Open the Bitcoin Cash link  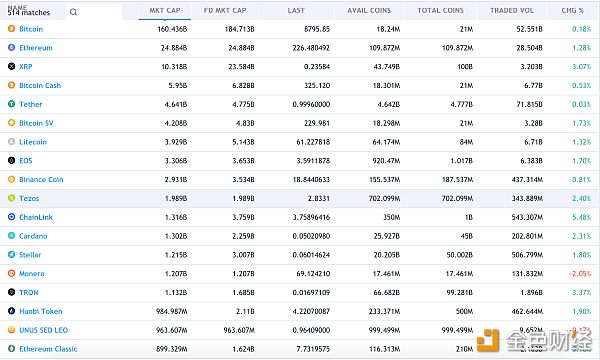tap(40, 85)
